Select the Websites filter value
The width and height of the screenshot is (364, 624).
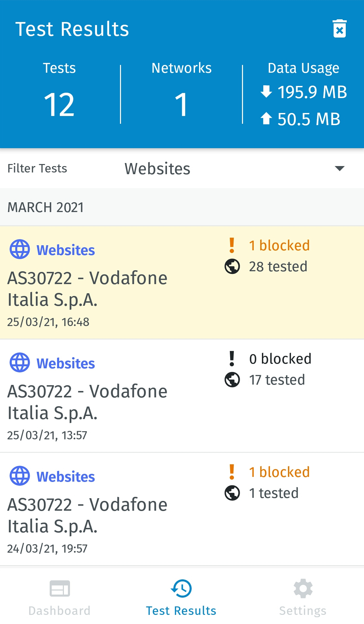pyautogui.click(x=157, y=168)
